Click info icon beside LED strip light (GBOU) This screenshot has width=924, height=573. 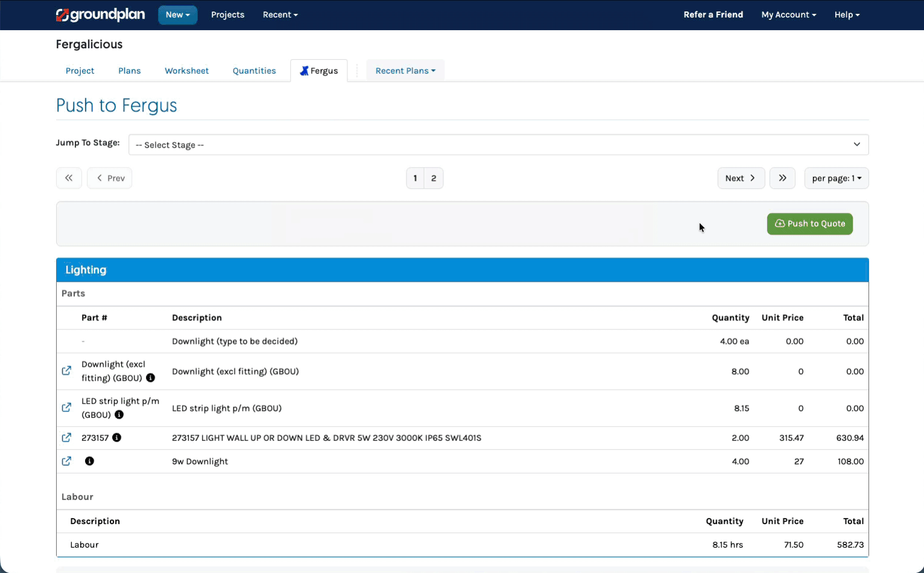pos(119,415)
